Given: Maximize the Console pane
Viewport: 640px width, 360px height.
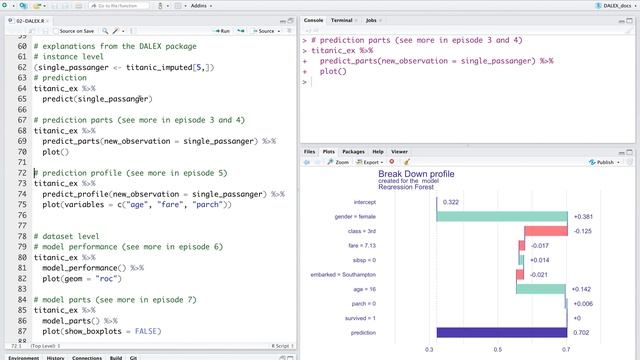Looking at the screenshot, I should tap(629, 21).
